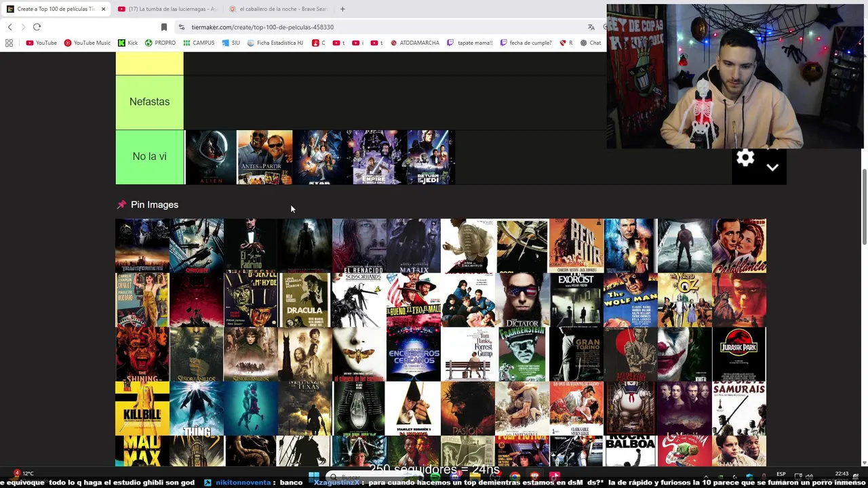Screen dimensions: 868x488
Task: Open the Kick bookmark
Action: pos(127,43)
